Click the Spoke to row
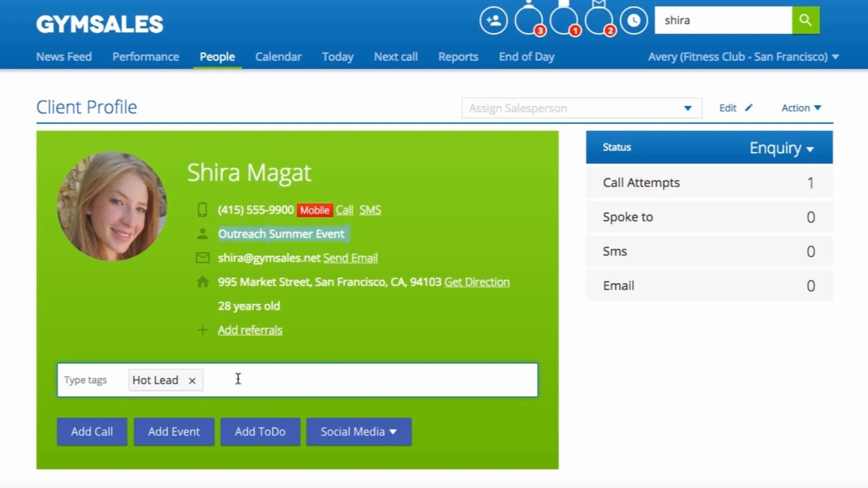The image size is (868, 488). (x=709, y=217)
